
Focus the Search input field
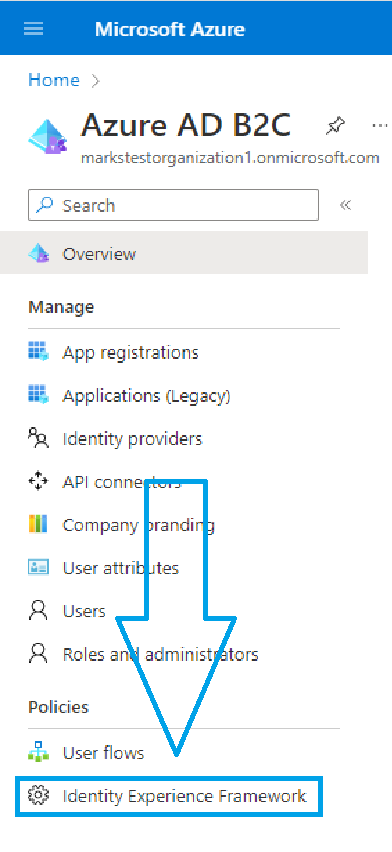(173, 205)
